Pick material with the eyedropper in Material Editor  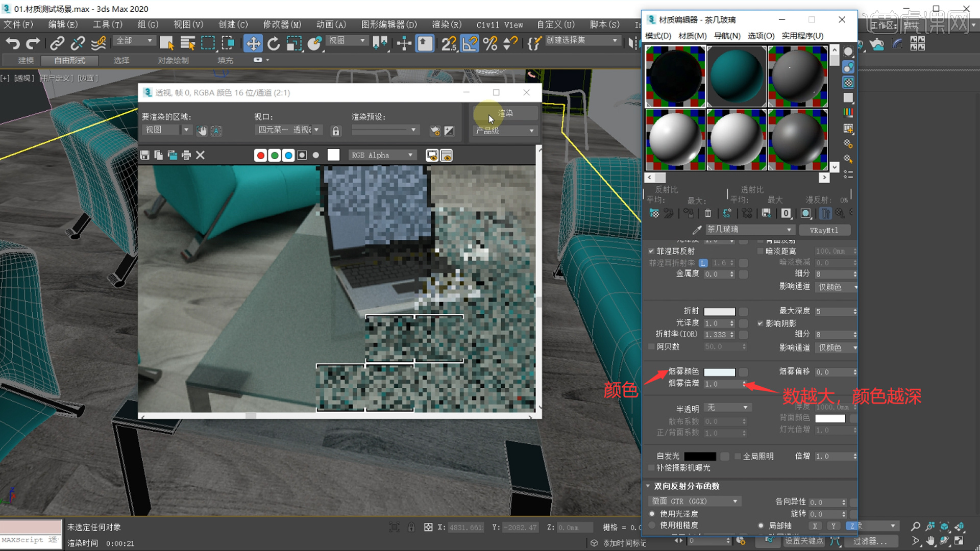(697, 230)
